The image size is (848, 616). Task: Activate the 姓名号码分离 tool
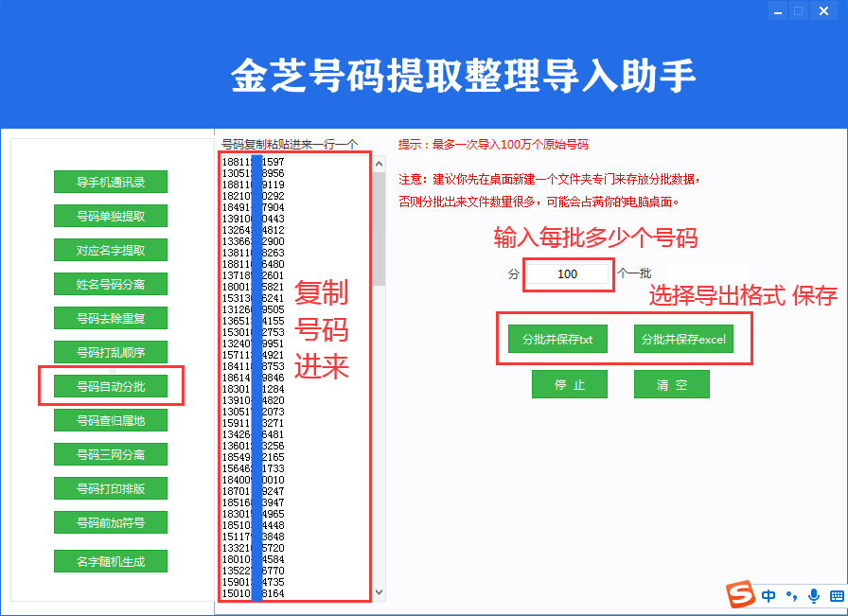pos(111,284)
